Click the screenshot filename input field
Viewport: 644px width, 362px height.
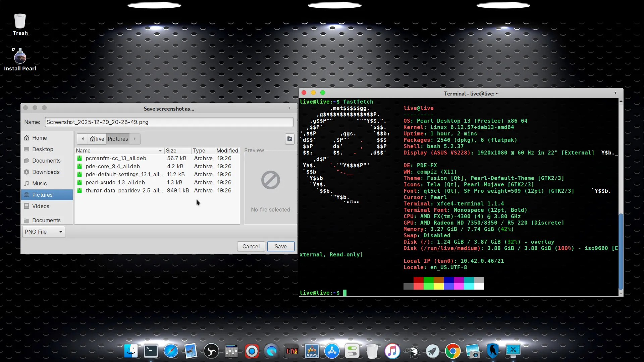click(x=169, y=122)
